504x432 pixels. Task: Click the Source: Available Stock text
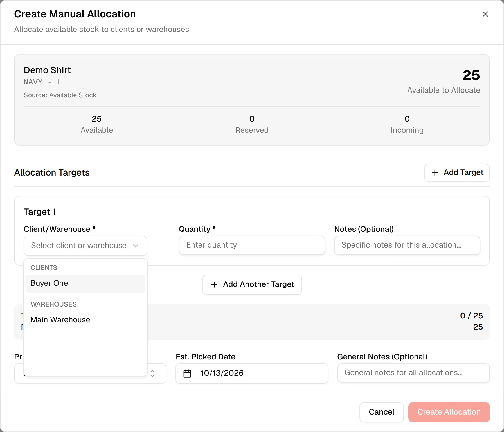click(60, 95)
